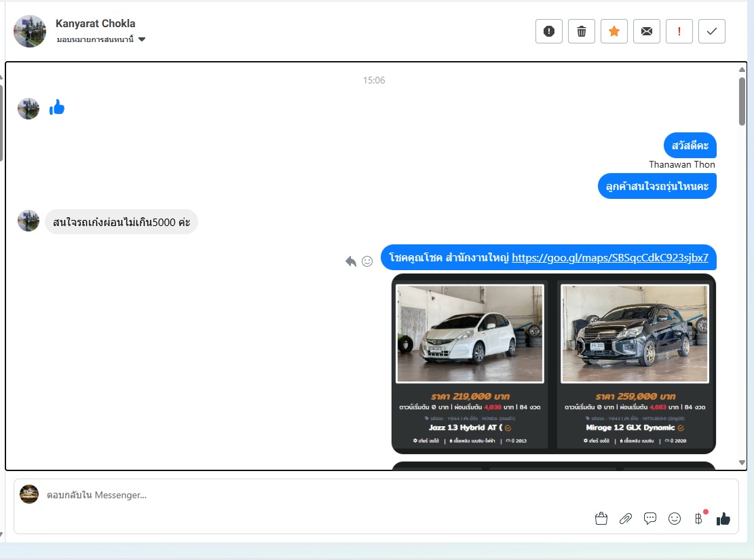Click the chat scrollbar down arrow
The height and width of the screenshot is (560, 754).
(x=742, y=463)
